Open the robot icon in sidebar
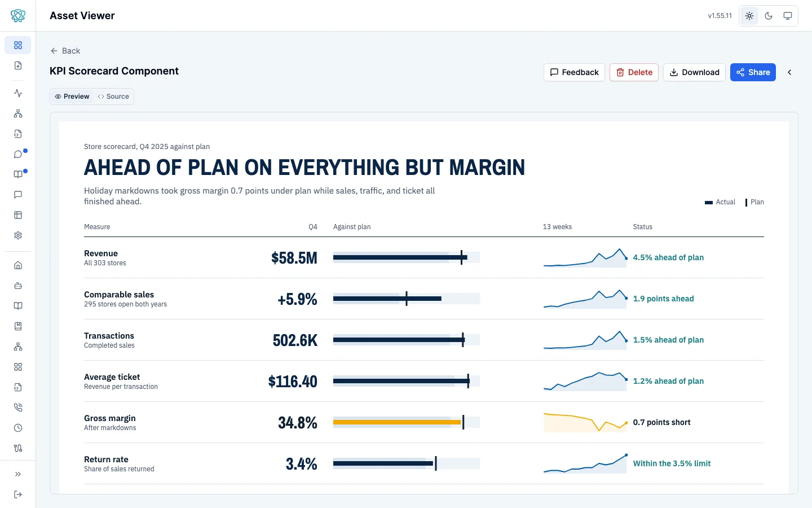This screenshot has height=508, width=812. click(x=18, y=286)
